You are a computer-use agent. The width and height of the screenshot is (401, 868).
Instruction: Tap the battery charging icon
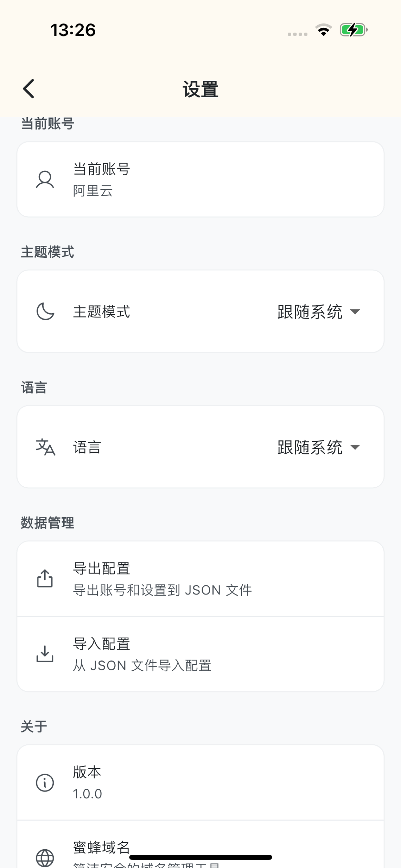353,30
